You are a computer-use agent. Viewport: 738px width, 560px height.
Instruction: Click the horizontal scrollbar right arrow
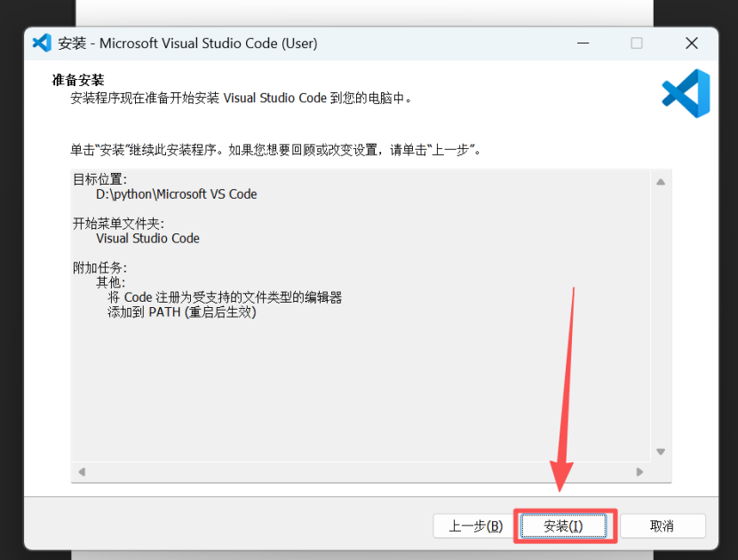639,471
